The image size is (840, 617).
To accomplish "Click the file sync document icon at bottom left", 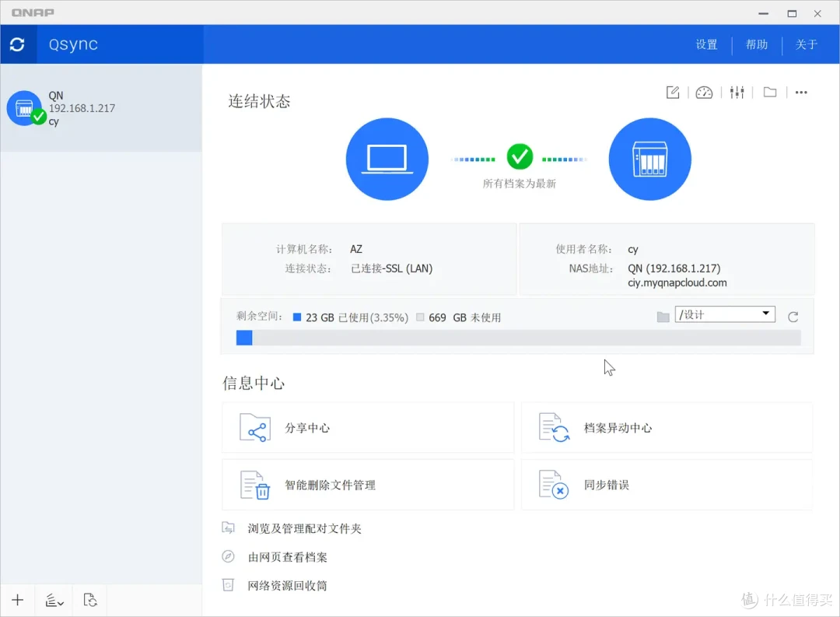I will point(90,600).
